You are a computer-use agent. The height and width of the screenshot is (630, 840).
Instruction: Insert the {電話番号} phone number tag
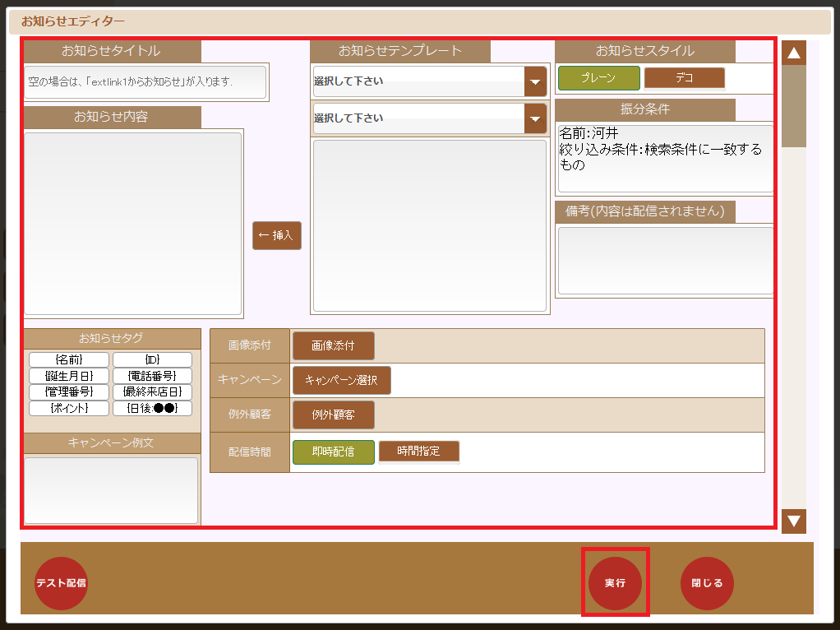[x=152, y=376]
